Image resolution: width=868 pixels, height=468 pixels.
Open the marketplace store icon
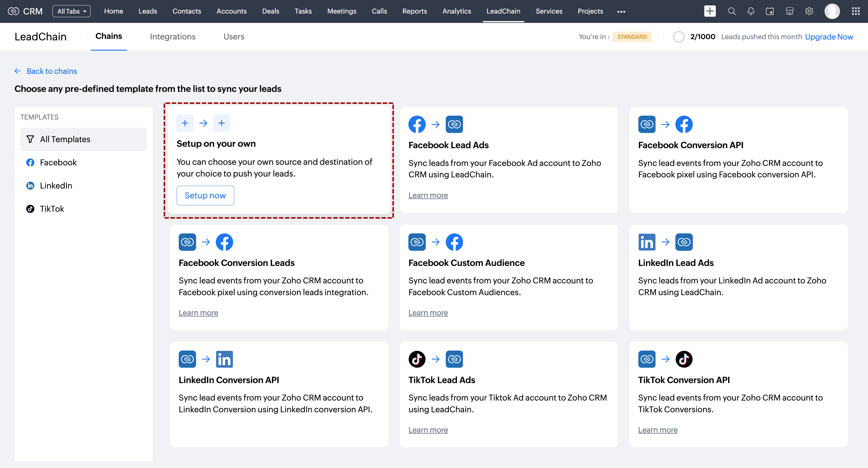point(790,11)
